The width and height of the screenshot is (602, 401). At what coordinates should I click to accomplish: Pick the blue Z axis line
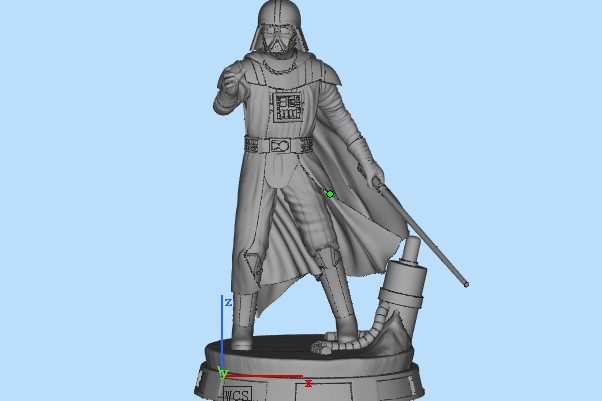[222, 335]
